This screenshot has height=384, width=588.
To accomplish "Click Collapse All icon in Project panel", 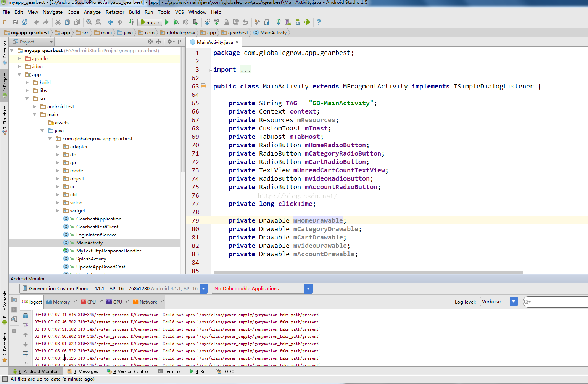I will click(x=158, y=42).
